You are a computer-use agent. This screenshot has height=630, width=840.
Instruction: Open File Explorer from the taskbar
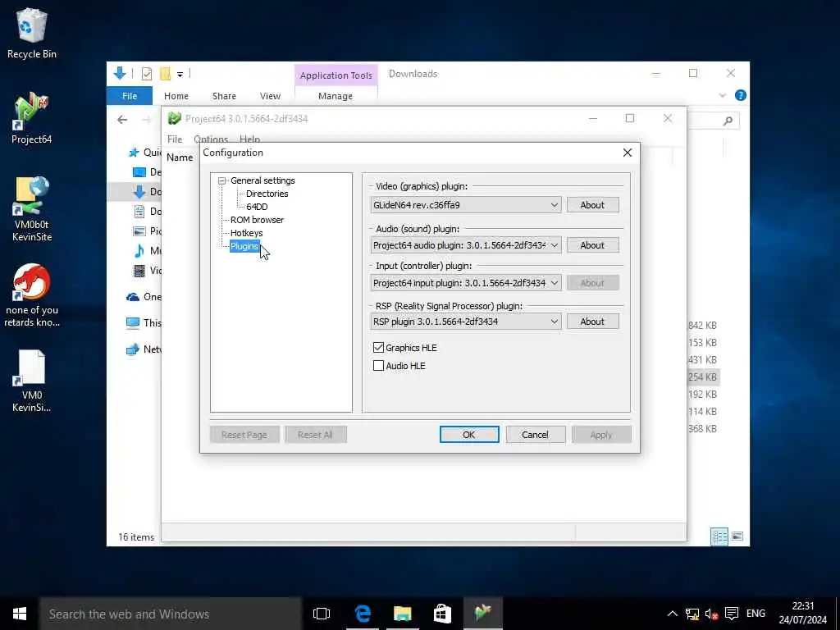coord(402,614)
